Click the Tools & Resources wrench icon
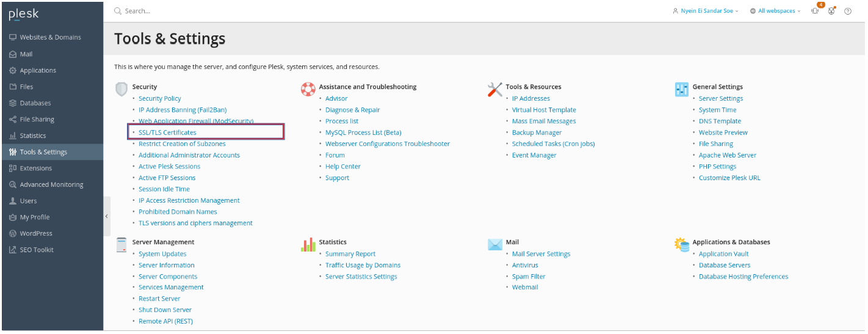This screenshot has width=868, height=334. tap(495, 89)
